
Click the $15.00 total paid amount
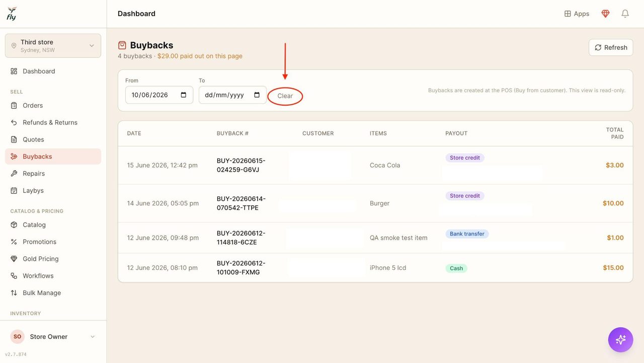click(x=613, y=268)
